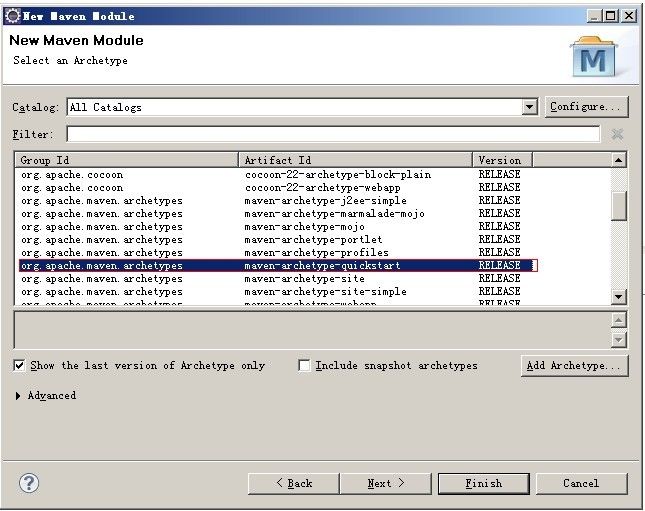Expand the Advanced section
Viewport: 645px width, 511px height.
pos(18,396)
